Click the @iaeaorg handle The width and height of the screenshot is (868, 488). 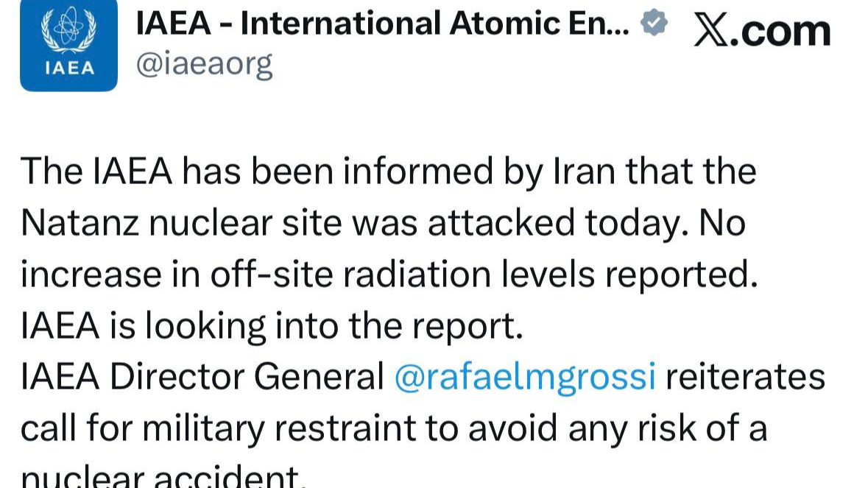[x=204, y=65]
